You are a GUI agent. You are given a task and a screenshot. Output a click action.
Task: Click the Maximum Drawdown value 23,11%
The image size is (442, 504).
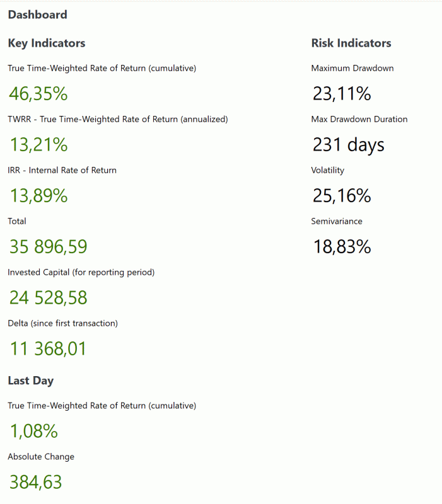click(341, 94)
